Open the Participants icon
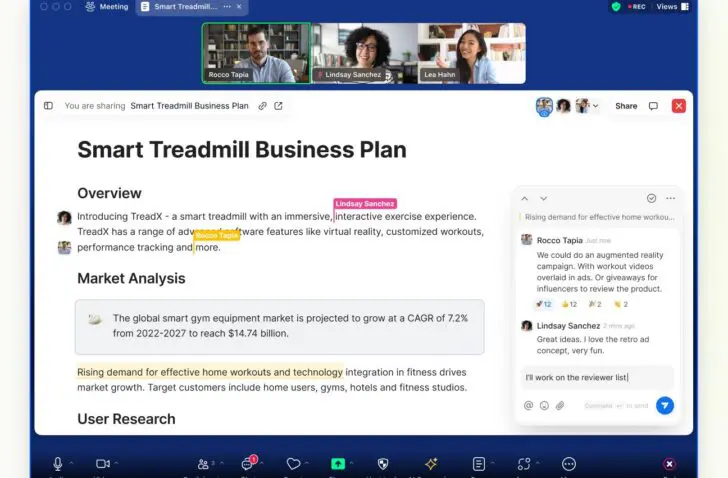The height and width of the screenshot is (478, 728). [x=203, y=464]
